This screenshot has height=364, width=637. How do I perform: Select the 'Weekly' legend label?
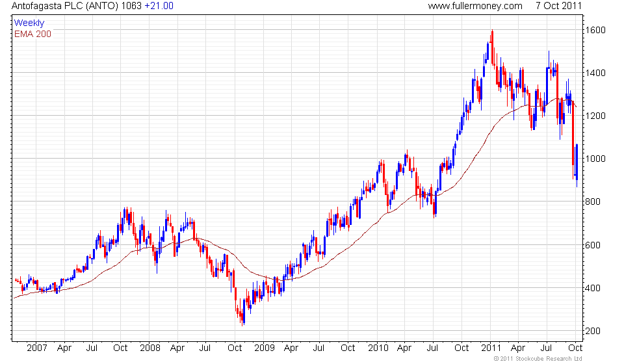pyautogui.click(x=29, y=23)
